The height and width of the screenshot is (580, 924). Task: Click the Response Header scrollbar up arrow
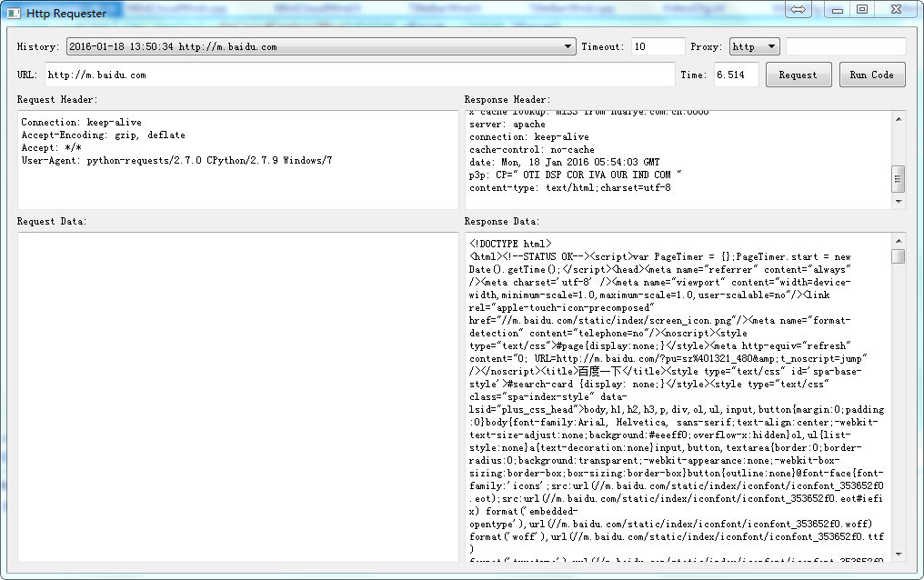click(x=899, y=119)
